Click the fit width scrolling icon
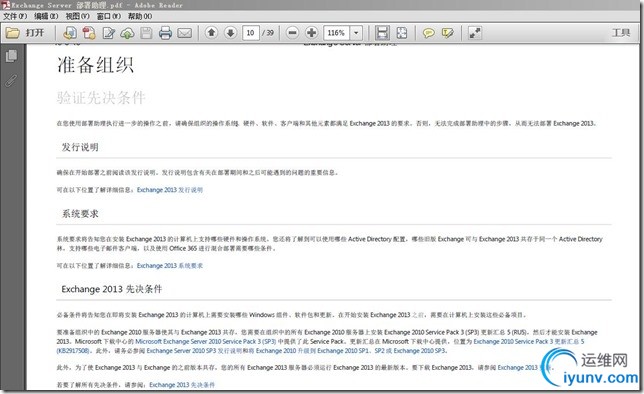The width and height of the screenshot is (644, 394). pyautogui.click(x=382, y=33)
